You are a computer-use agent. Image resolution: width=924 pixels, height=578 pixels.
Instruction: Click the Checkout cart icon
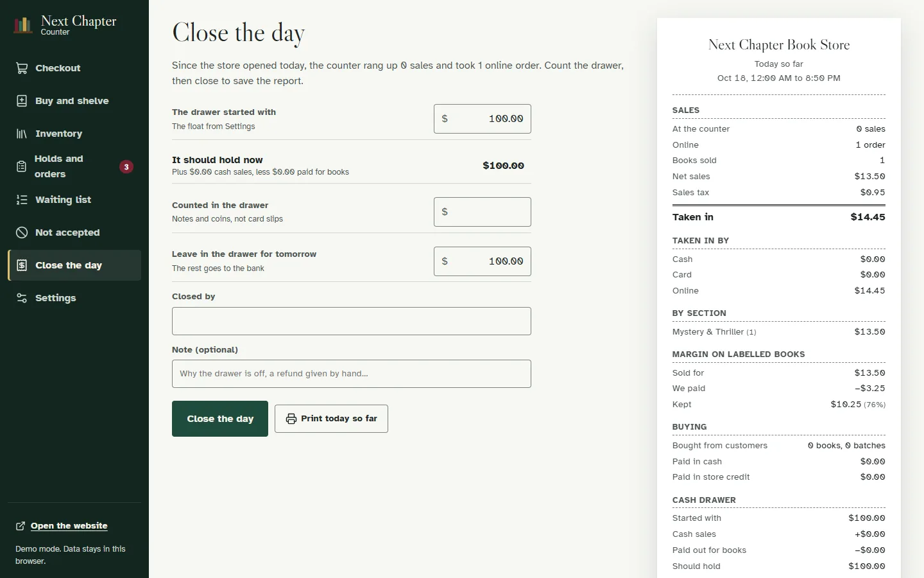(x=22, y=68)
